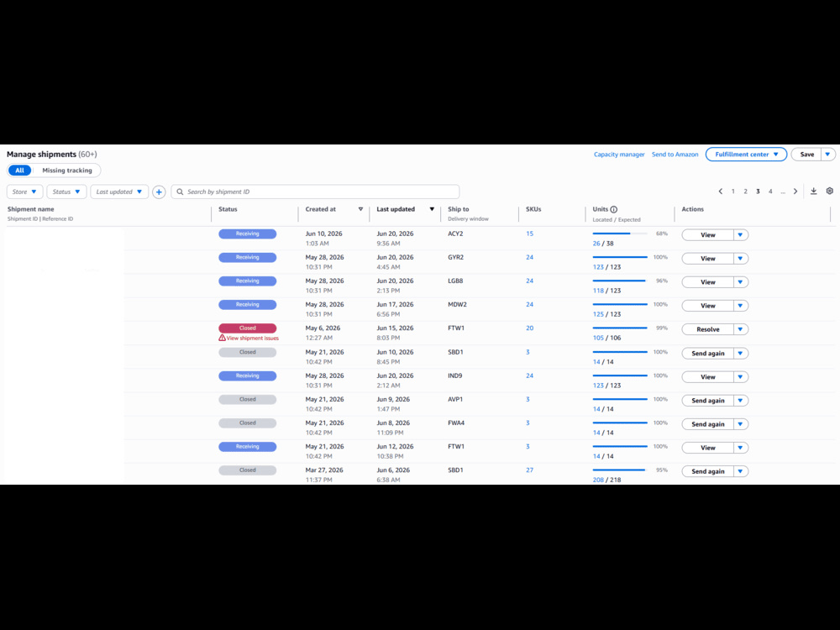Open the Fulfillment center dropdown
This screenshot has width=840, height=630.
coord(746,155)
